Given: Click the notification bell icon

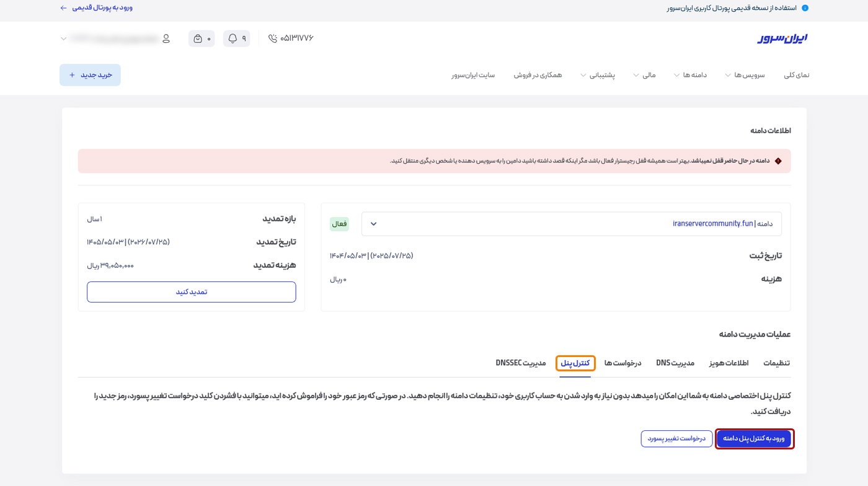Looking at the screenshot, I should pyautogui.click(x=233, y=38).
